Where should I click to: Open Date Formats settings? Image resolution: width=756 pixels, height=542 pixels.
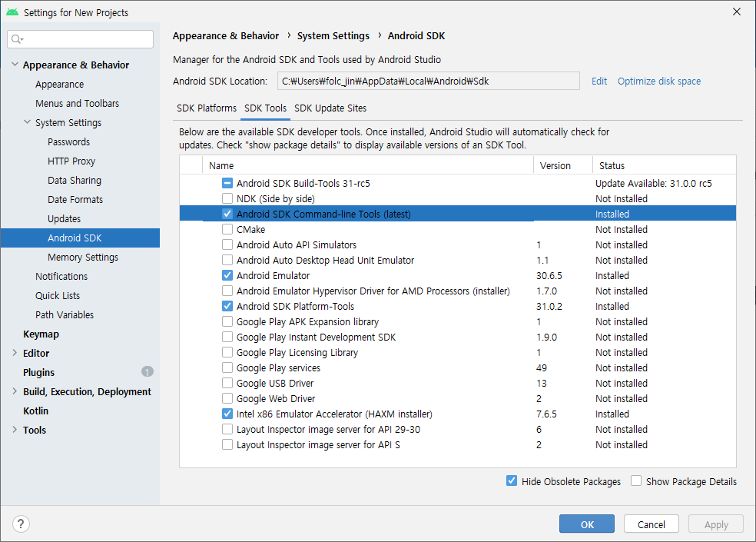pos(75,199)
